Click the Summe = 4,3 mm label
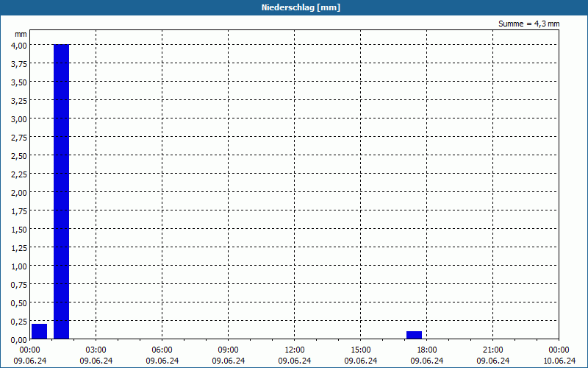This screenshot has height=368, width=588. point(528,24)
